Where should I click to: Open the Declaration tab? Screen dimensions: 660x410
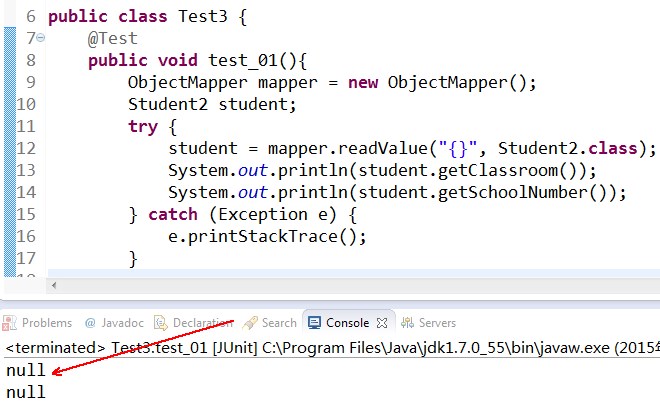coord(194,323)
